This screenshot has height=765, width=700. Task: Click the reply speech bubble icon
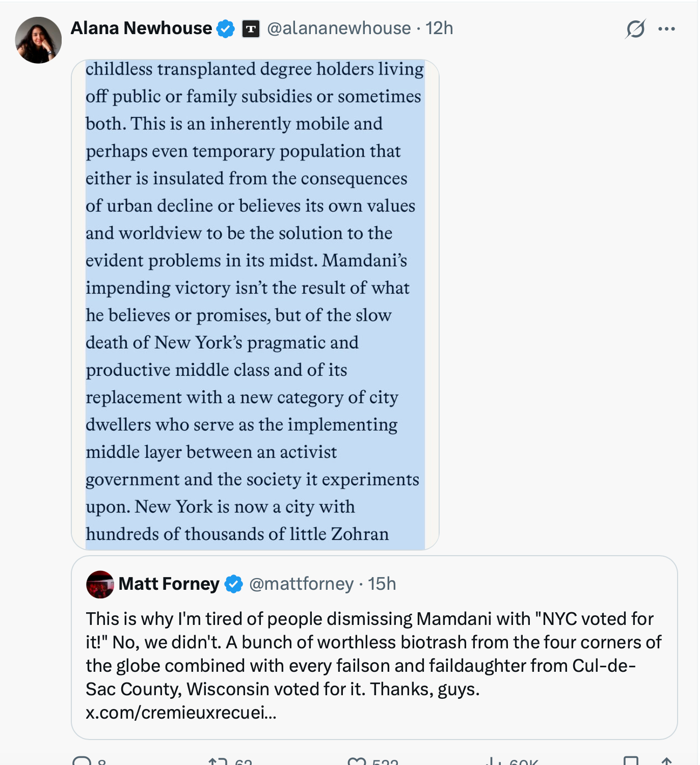tap(82, 761)
